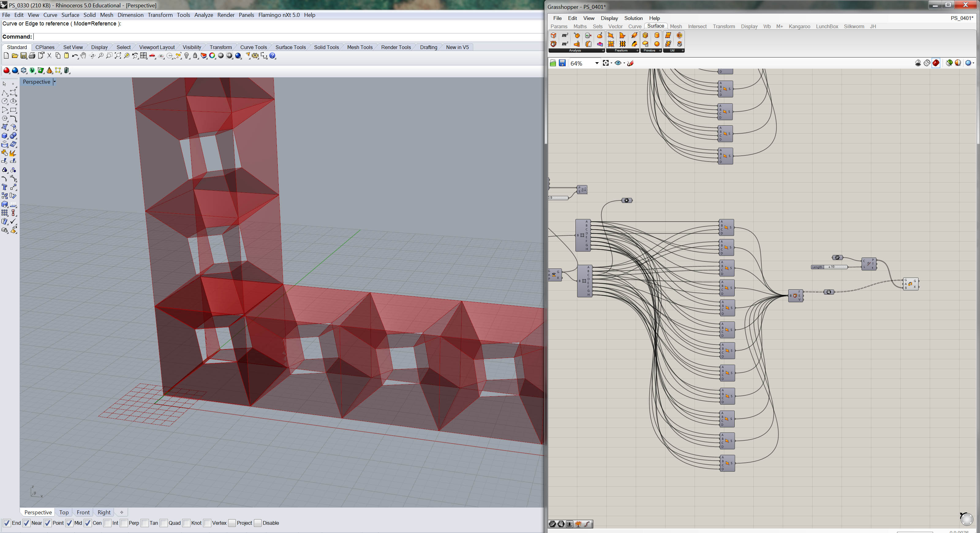The width and height of the screenshot is (980, 533).
Task: Open the Mesh tab in Grasshopper
Action: (x=676, y=26)
